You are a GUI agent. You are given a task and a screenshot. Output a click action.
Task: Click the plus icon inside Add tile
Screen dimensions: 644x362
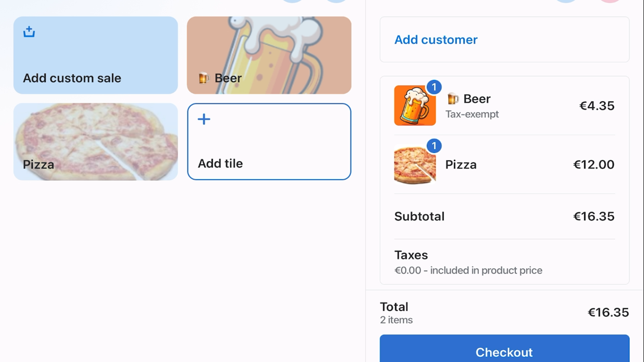(204, 119)
